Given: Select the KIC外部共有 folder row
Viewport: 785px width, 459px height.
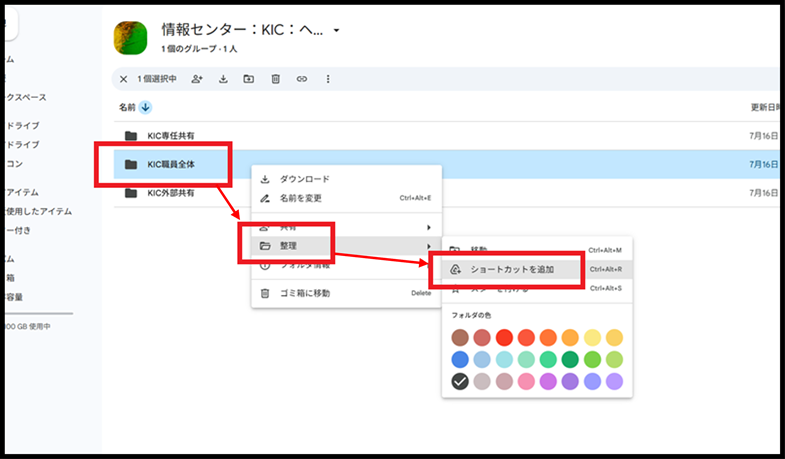Looking at the screenshot, I should coord(171,193).
